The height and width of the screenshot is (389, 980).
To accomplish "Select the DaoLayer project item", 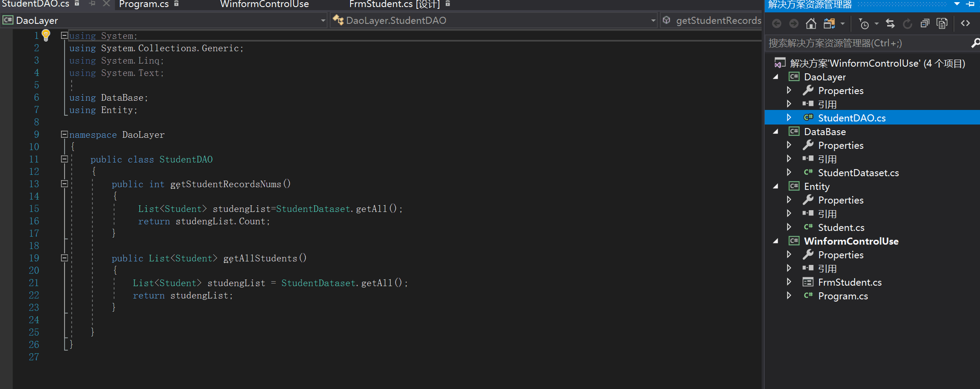I will (825, 77).
